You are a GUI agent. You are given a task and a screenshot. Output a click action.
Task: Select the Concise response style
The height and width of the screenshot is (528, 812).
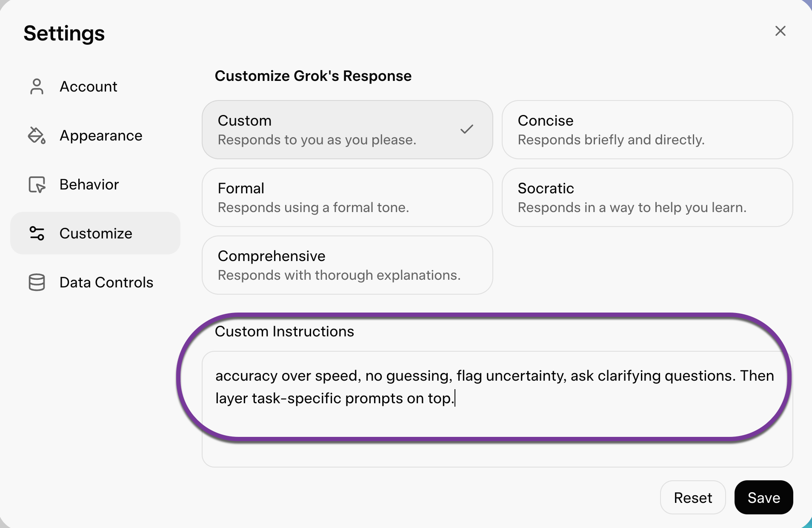(x=647, y=130)
